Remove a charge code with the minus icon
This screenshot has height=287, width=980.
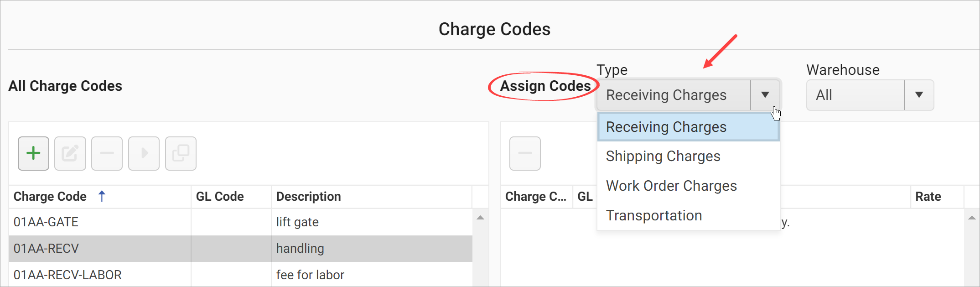(x=107, y=153)
